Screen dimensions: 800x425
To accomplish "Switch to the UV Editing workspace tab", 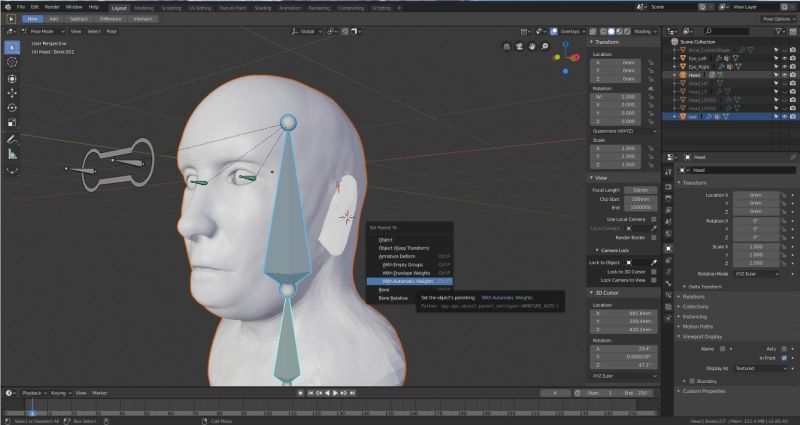I will pyautogui.click(x=200, y=8).
